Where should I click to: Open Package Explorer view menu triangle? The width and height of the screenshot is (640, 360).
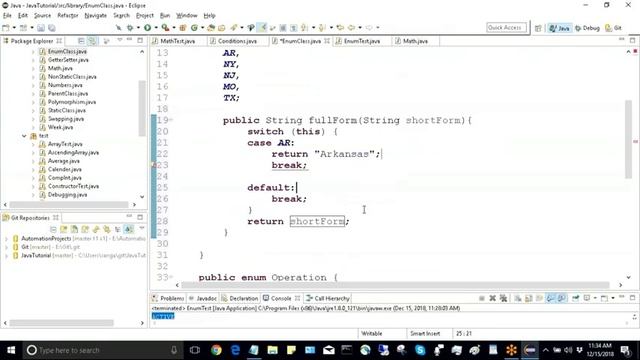(x=120, y=40)
